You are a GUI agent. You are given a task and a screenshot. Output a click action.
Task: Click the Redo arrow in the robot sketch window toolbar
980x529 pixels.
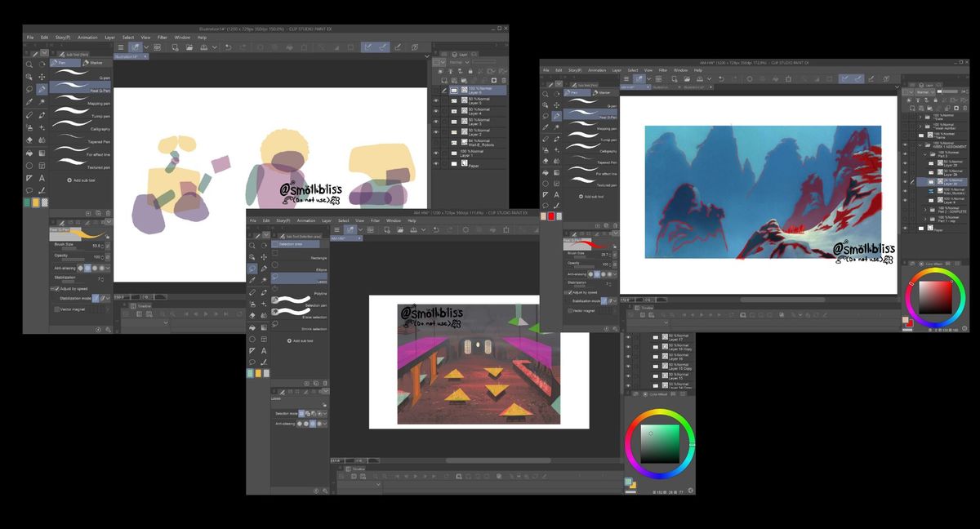click(242, 47)
